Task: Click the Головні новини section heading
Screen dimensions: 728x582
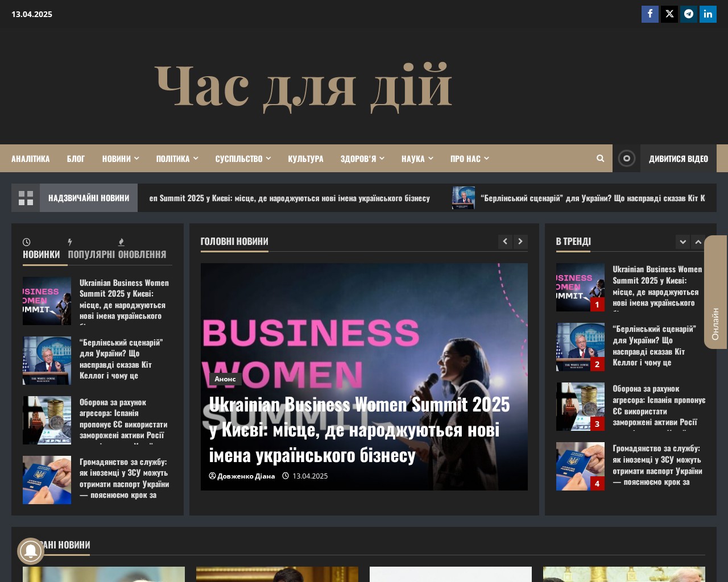Action: click(234, 242)
